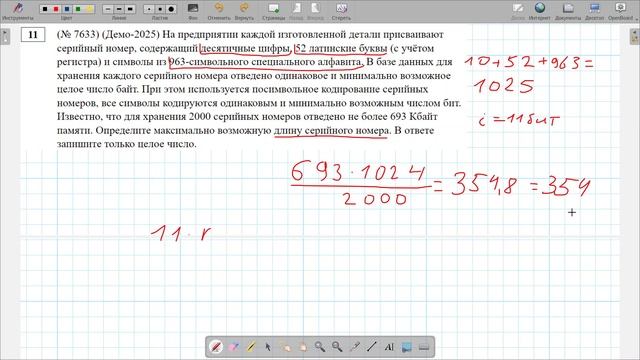The width and height of the screenshot is (640, 360).
Task: Select the Zoom in magnifier tool
Action: 320,347
